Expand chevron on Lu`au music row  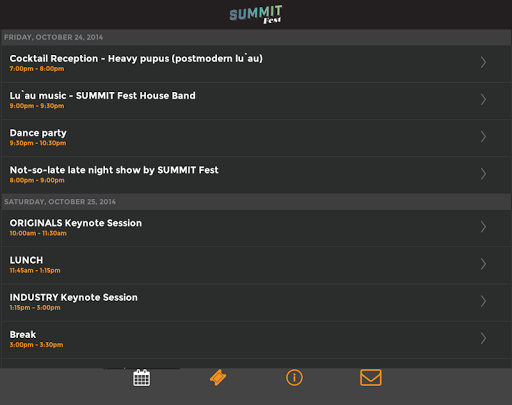[483, 99]
